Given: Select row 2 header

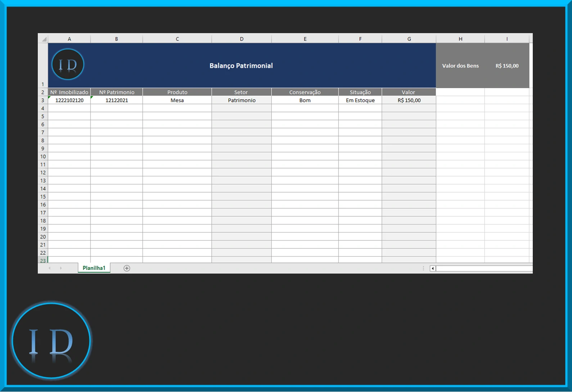Looking at the screenshot, I should tap(43, 92).
